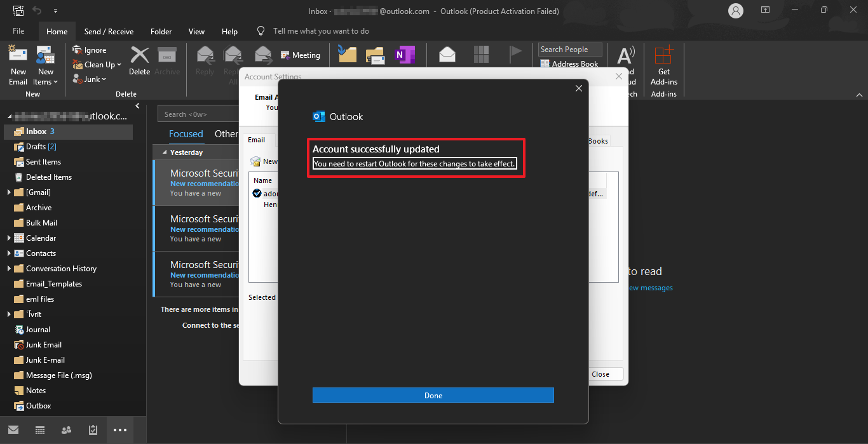The width and height of the screenshot is (868, 444).
Task: Switch to Focused inbox tab
Action: (186, 134)
